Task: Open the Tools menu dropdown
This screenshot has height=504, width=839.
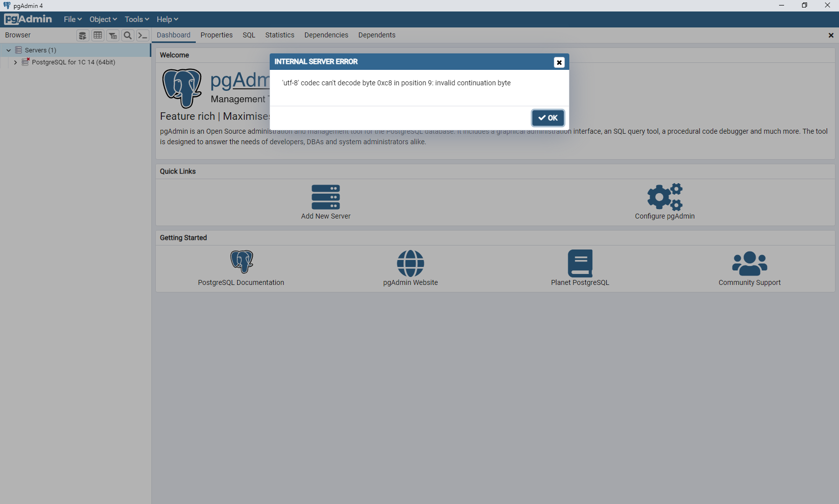Action: [x=137, y=19]
